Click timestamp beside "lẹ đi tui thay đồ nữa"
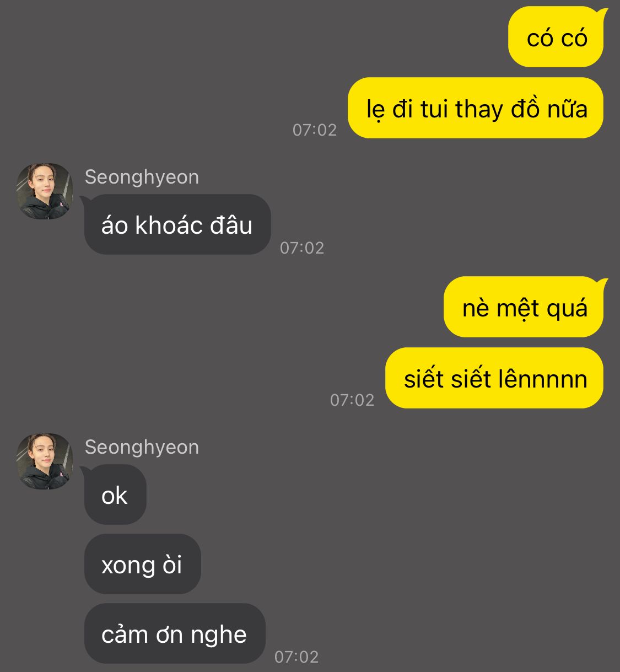 314,130
